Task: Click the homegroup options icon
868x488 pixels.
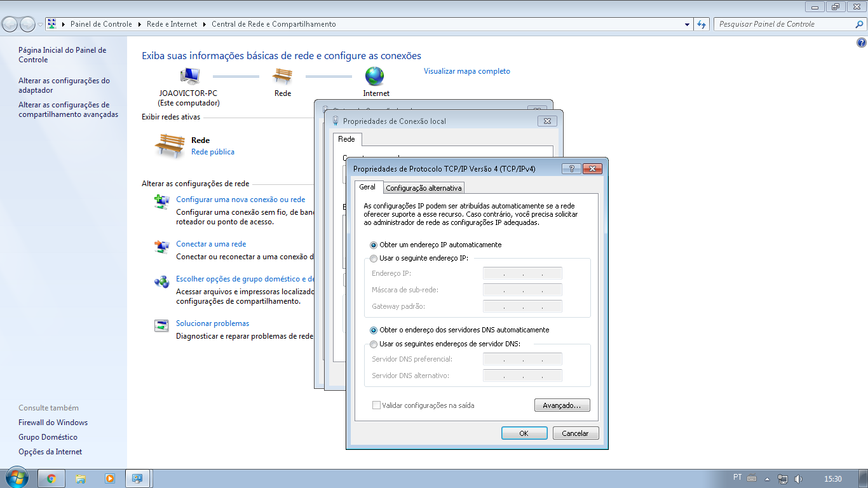Action: pos(161,281)
